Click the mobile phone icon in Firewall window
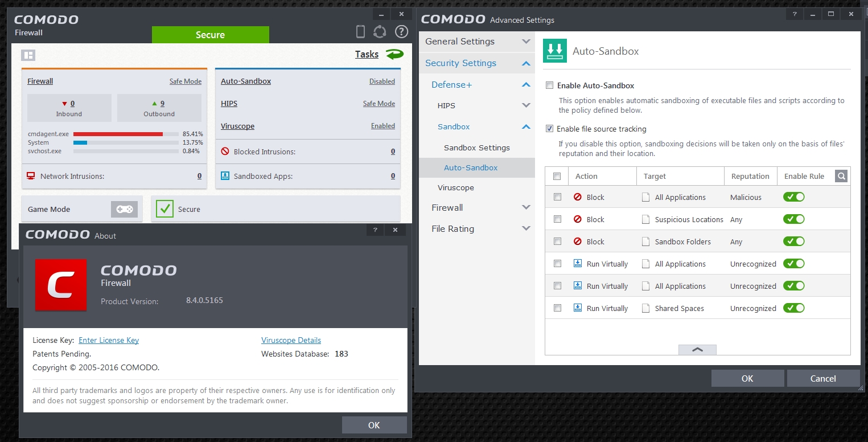The width and height of the screenshot is (868, 442). (x=360, y=32)
